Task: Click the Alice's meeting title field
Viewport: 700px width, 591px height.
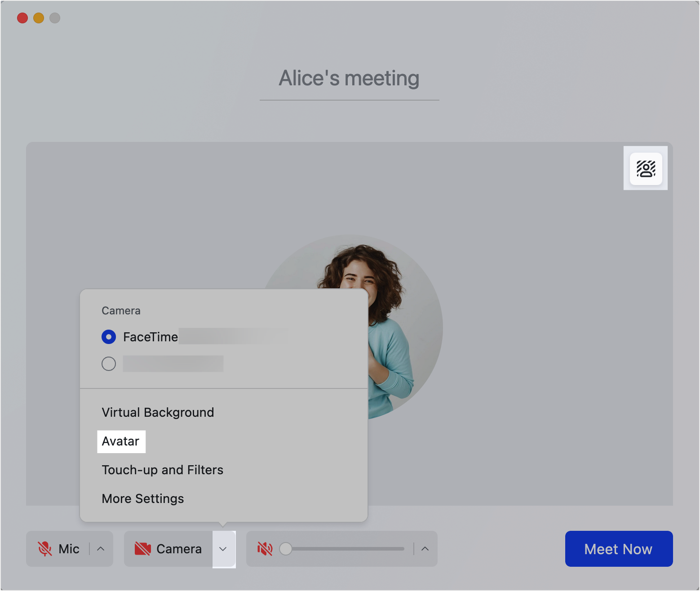Action: (349, 79)
